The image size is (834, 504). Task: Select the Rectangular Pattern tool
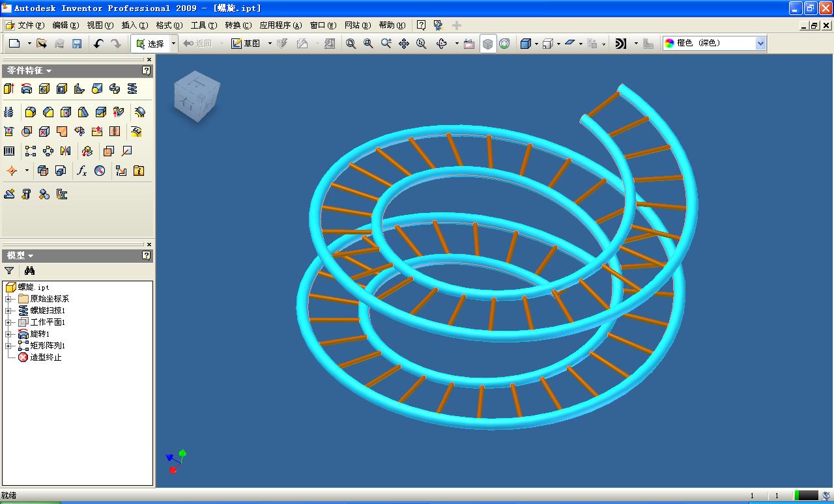[31, 151]
